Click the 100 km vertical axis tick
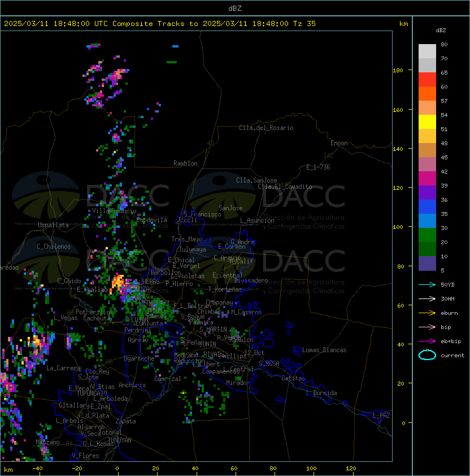This screenshot has width=470, height=476. (x=398, y=227)
